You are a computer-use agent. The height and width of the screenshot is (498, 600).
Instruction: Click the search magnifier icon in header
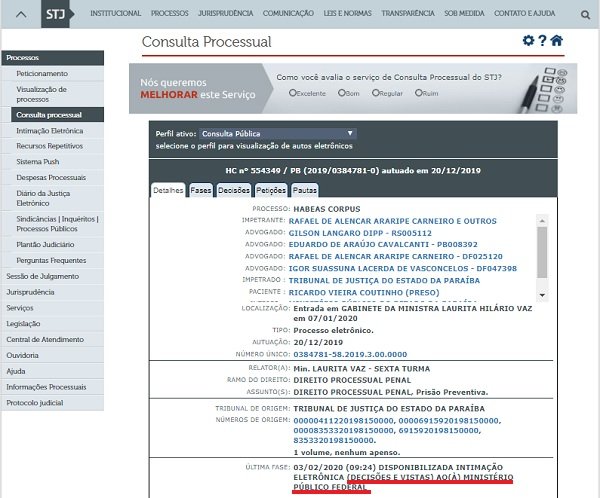585,16
